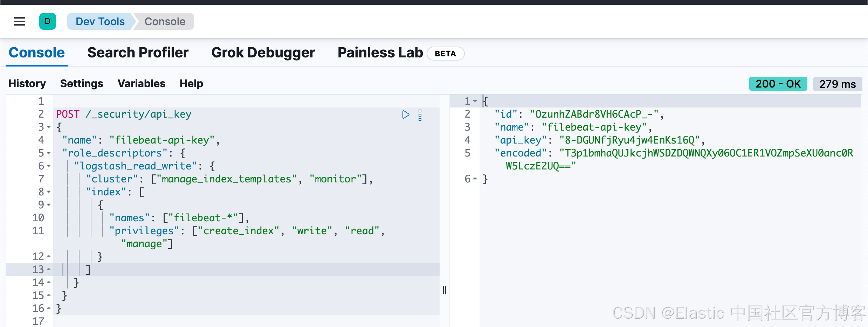Click the BETA badge next to Painless Lab
Image resolution: width=868 pixels, height=327 pixels.
[446, 54]
